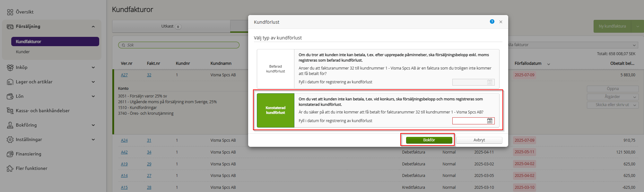Switch to the Utkast tab
The height and width of the screenshot is (192, 644).
[171, 26]
